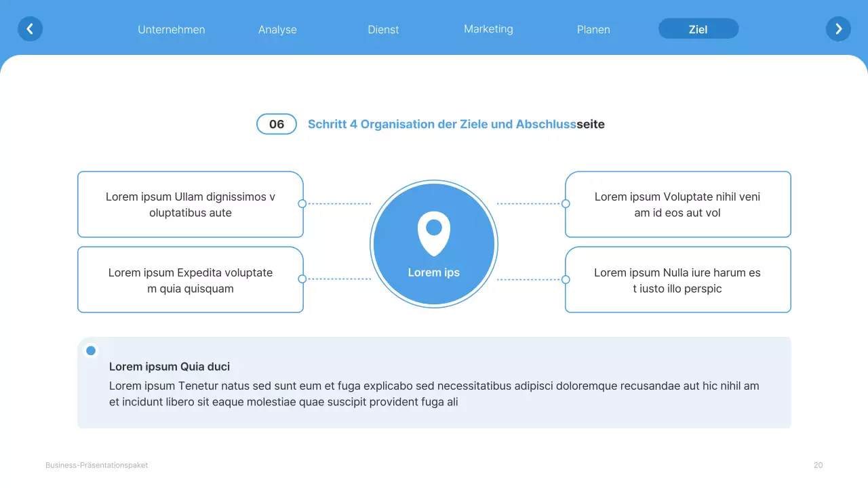The width and height of the screenshot is (868, 488).
Task: Click the connector dot beside 'Nulla iure harum' box
Action: pos(565,278)
